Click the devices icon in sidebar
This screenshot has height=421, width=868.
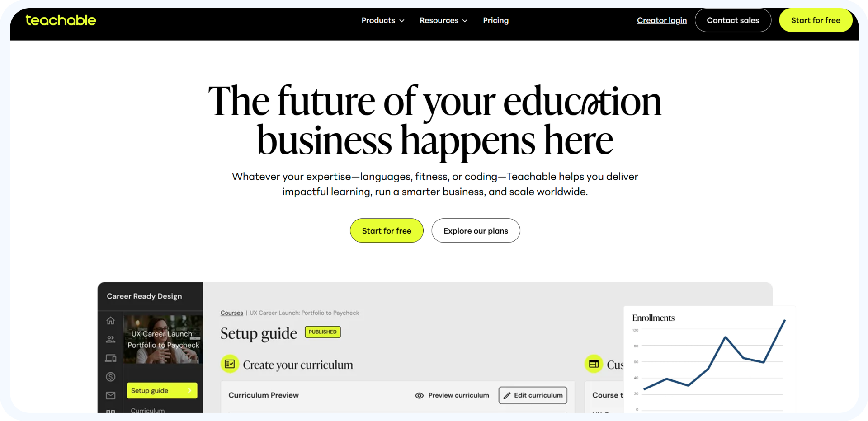click(111, 358)
